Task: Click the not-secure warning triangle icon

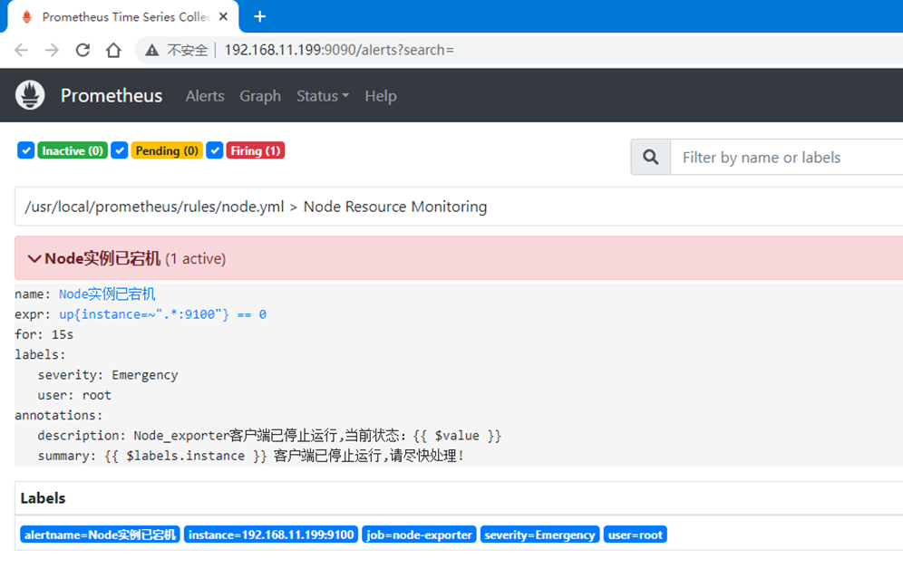Action: (152, 51)
